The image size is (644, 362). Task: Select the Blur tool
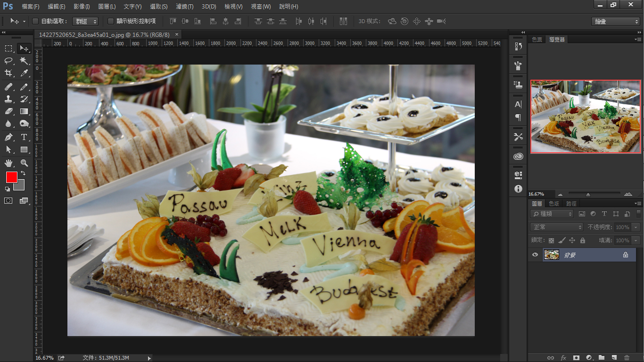pyautogui.click(x=8, y=123)
